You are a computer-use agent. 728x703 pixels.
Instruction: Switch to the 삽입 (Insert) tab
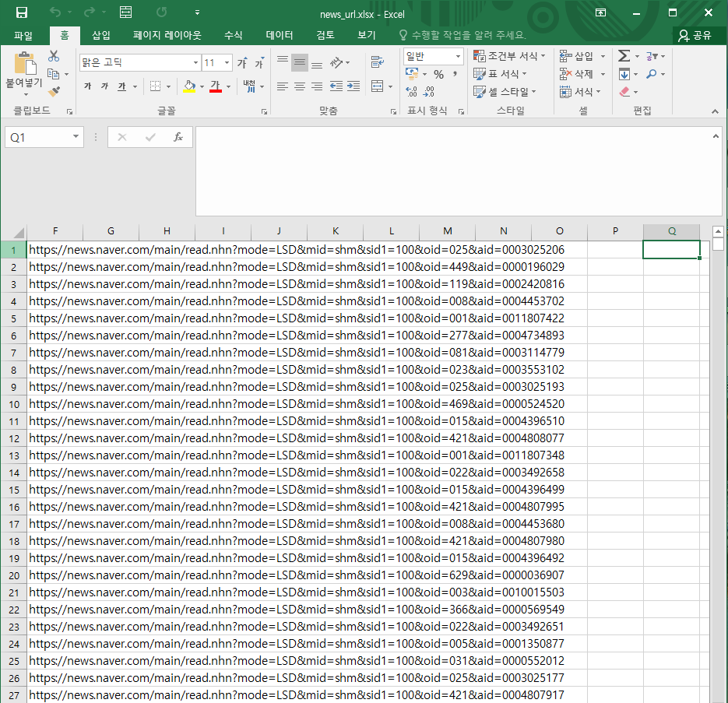(100, 35)
